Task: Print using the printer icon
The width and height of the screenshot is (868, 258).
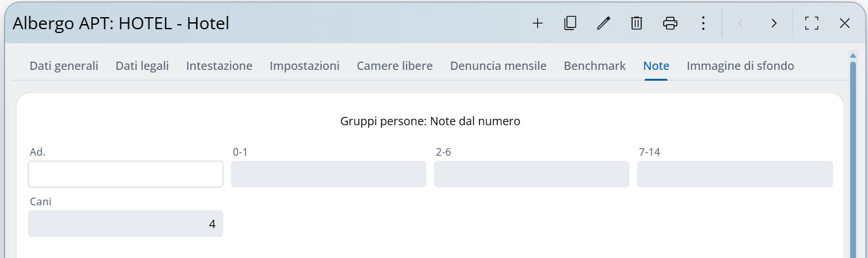Action: (x=670, y=24)
